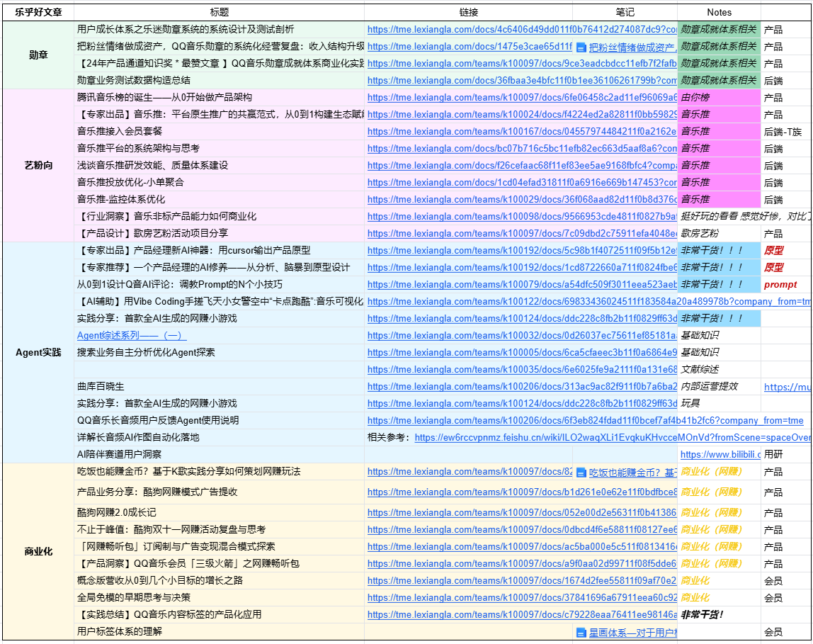Screen dimensions: 813x644
Task: Select the 歌房艺粉 note cell
Action: (x=719, y=233)
